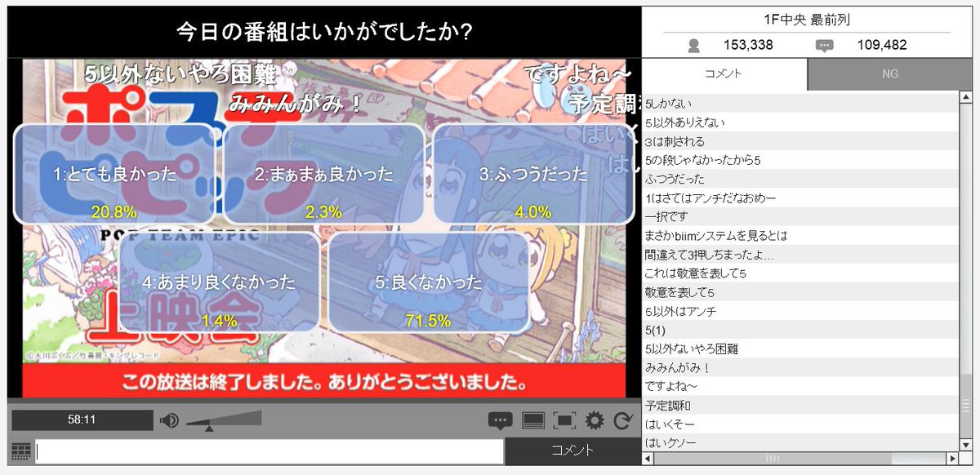Click the 1F中央 最前列 seat label
Image resolution: width=980 pixels, height=475 pixels.
tap(806, 20)
